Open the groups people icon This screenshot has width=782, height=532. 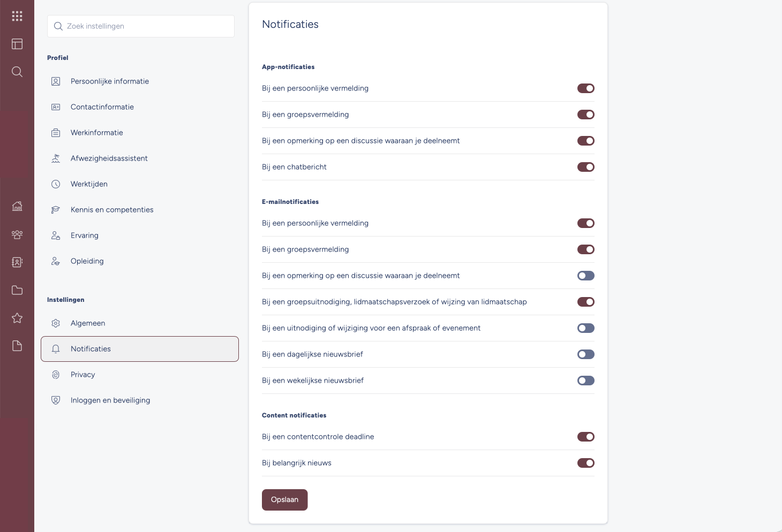point(17,234)
